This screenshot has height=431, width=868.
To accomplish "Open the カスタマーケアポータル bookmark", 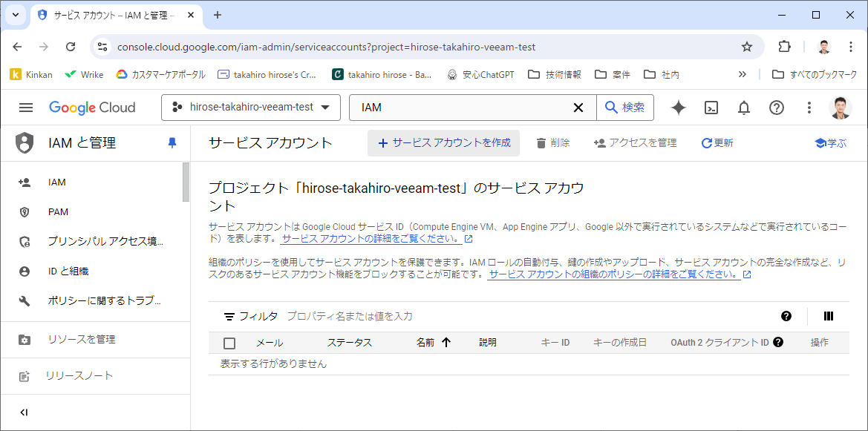I will [160, 74].
